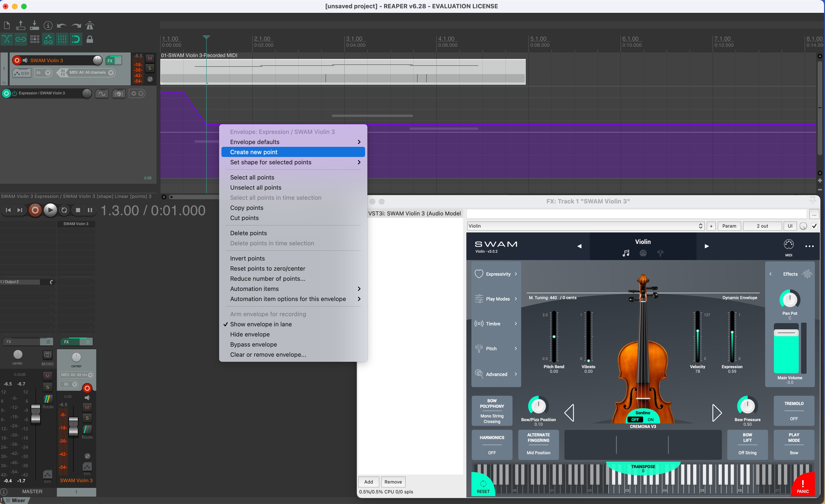
Task: Click the metronome icon in toolbar
Action: coord(90,26)
